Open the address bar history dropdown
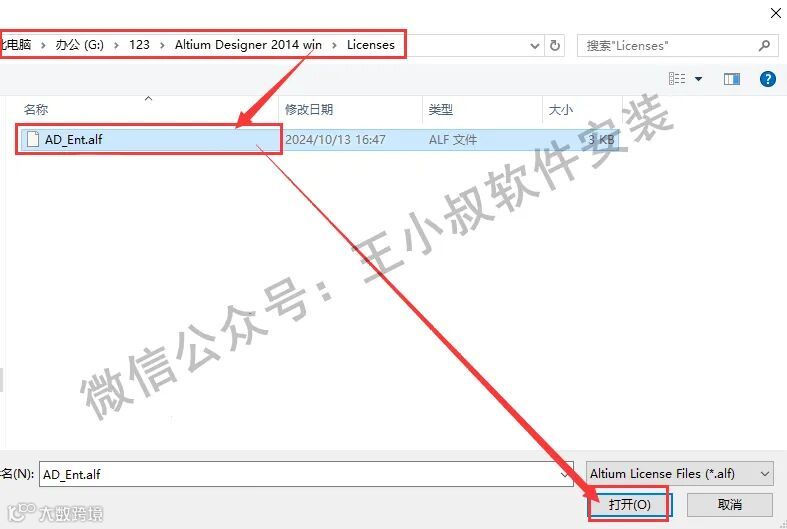 tap(535, 46)
